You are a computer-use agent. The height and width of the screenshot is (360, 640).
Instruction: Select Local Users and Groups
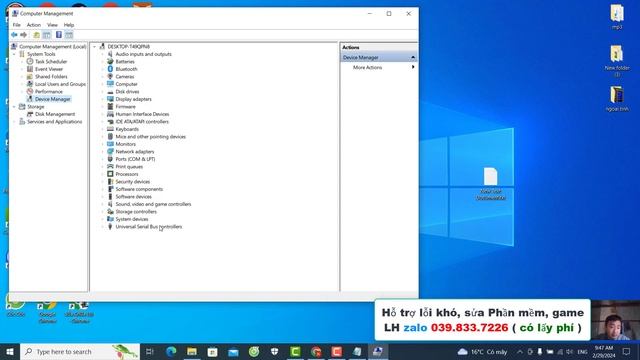point(60,84)
